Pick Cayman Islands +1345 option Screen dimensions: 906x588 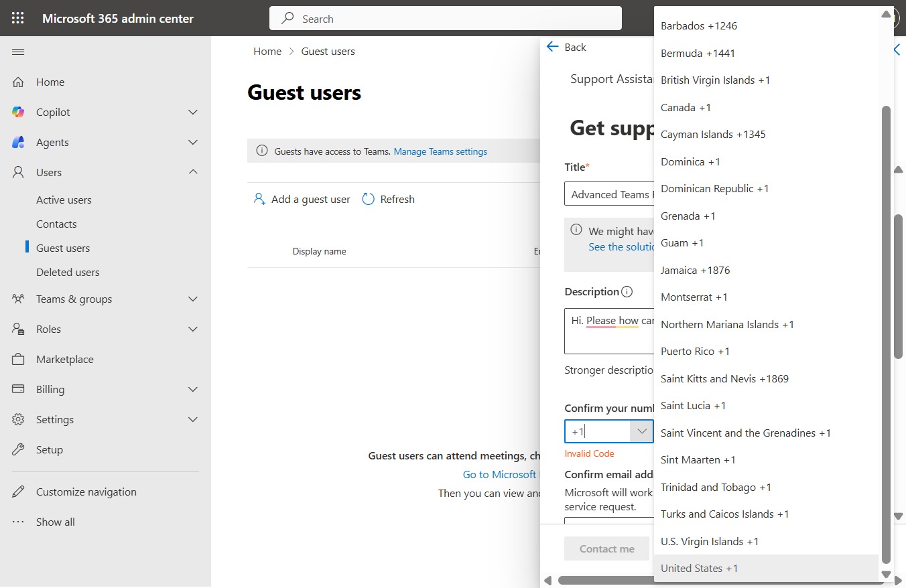point(766,134)
